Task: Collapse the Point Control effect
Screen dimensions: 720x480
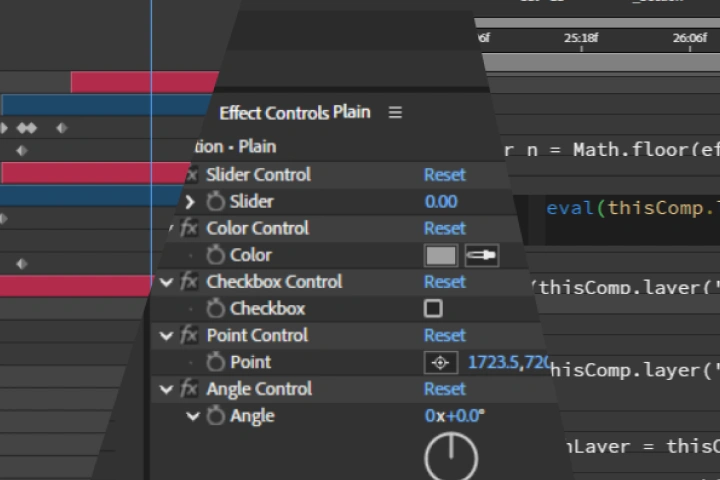Action: [x=166, y=336]
